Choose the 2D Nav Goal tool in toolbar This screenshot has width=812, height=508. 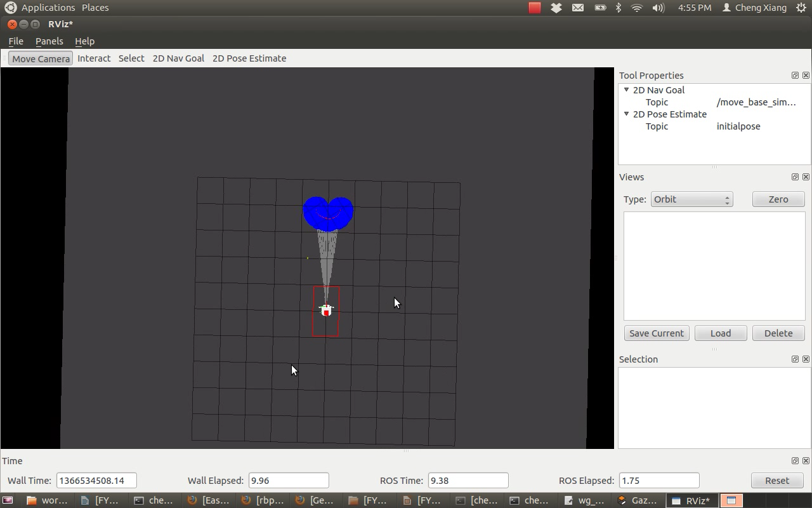178,58
